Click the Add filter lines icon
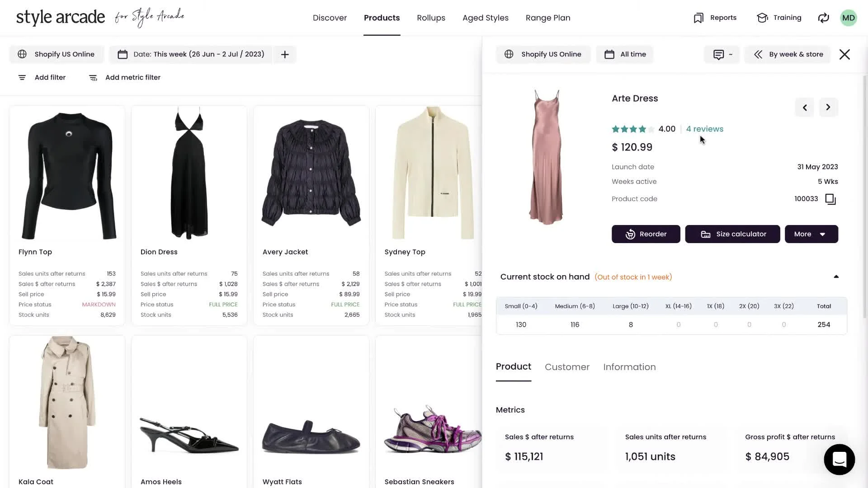868x488 pixels. point(22,78)
